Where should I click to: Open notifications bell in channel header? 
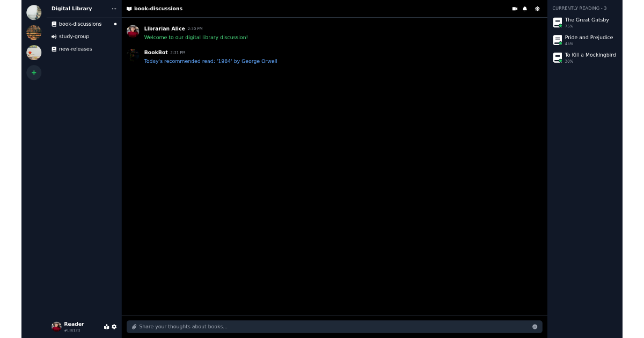pos(525,9)
